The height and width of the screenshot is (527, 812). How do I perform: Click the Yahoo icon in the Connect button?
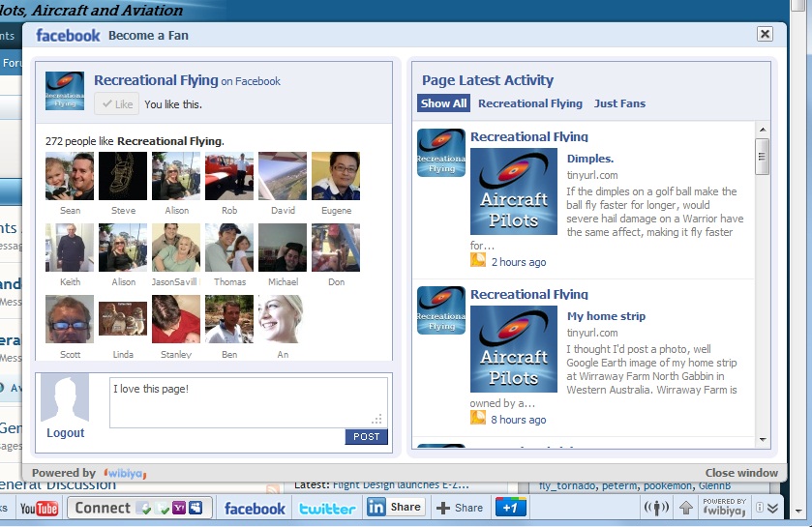[179, 508]
